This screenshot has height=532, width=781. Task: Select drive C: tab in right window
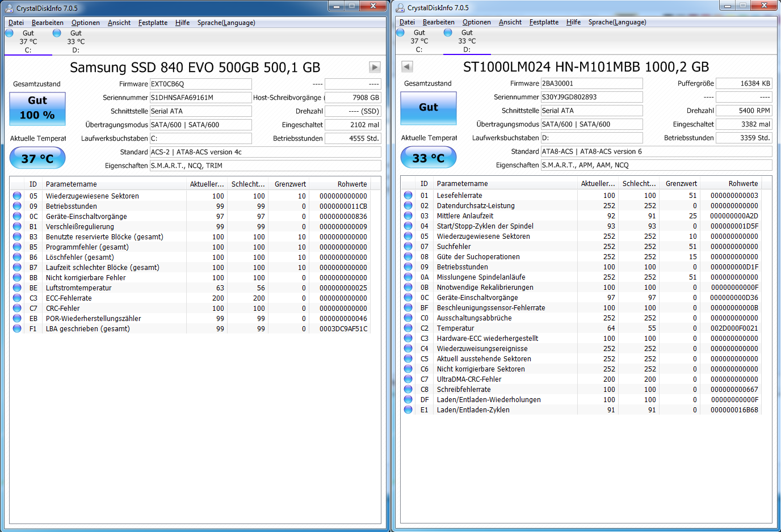point(419,41)
